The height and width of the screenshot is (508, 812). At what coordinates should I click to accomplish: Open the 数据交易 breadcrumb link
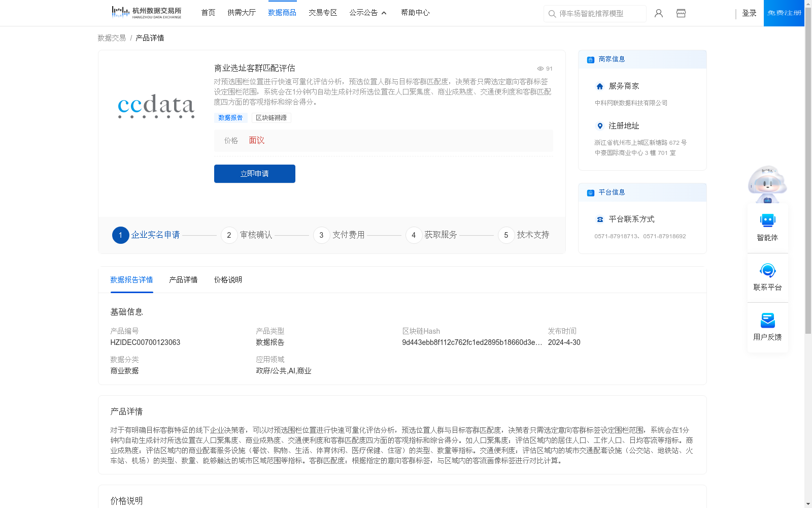pos(111,38)
